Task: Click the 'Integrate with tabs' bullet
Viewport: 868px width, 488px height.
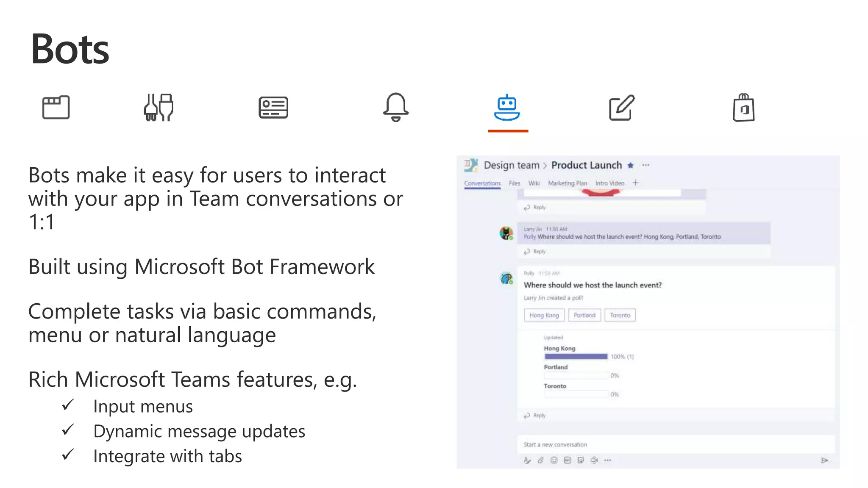Action: pos(167,457)
